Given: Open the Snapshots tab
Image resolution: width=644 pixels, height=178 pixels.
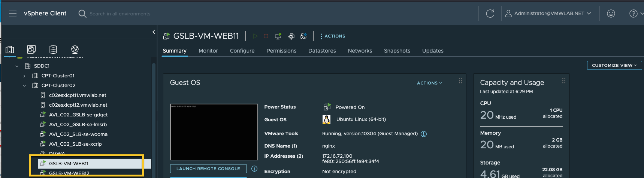Looking at the screenshot, I should click(397, 51).
